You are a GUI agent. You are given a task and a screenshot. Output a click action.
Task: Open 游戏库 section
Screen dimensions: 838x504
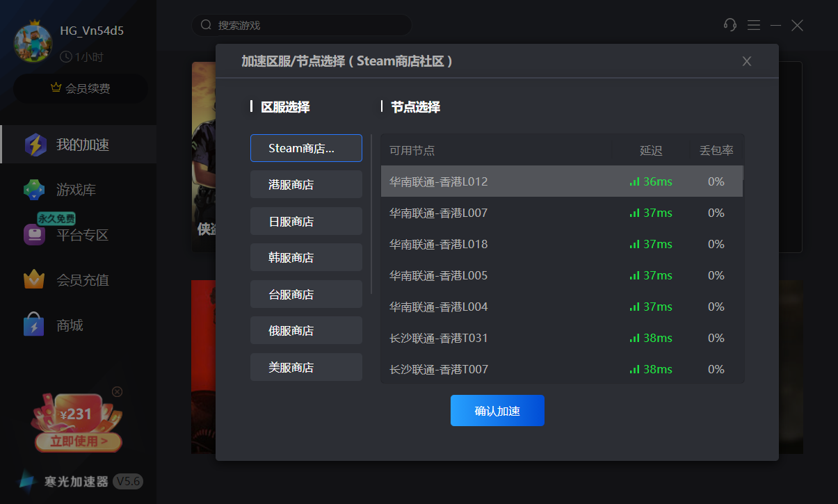(78, 190)
